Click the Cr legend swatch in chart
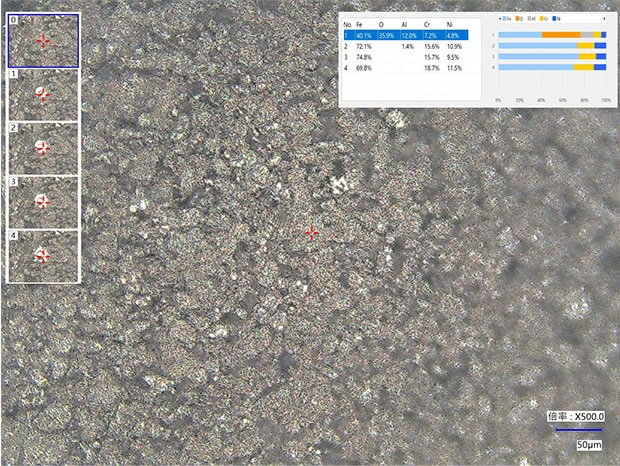This screenshot has height=466, width=620. (x=542, y=19)
